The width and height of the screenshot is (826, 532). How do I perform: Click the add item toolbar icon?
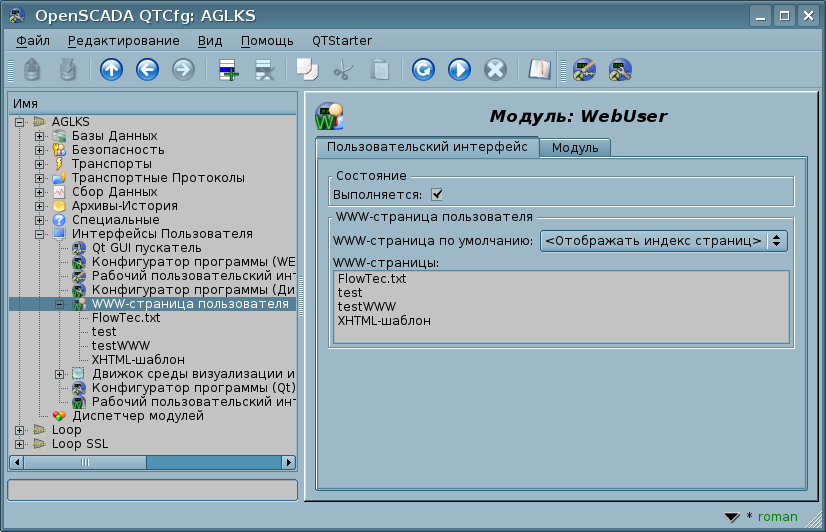click(x=229, y=70)
